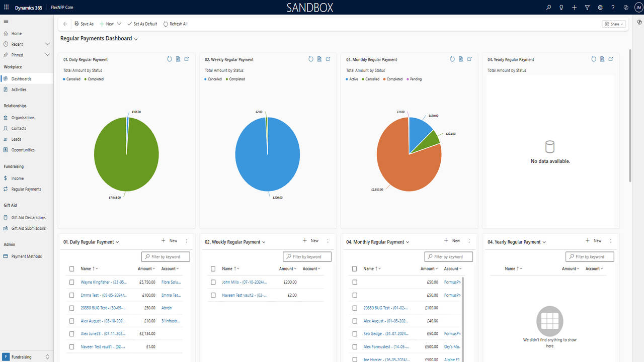The height and width of the screenshot is (362, 644).
Task: Open Dynamics 365 settings gear
Action: pos(600,8)
